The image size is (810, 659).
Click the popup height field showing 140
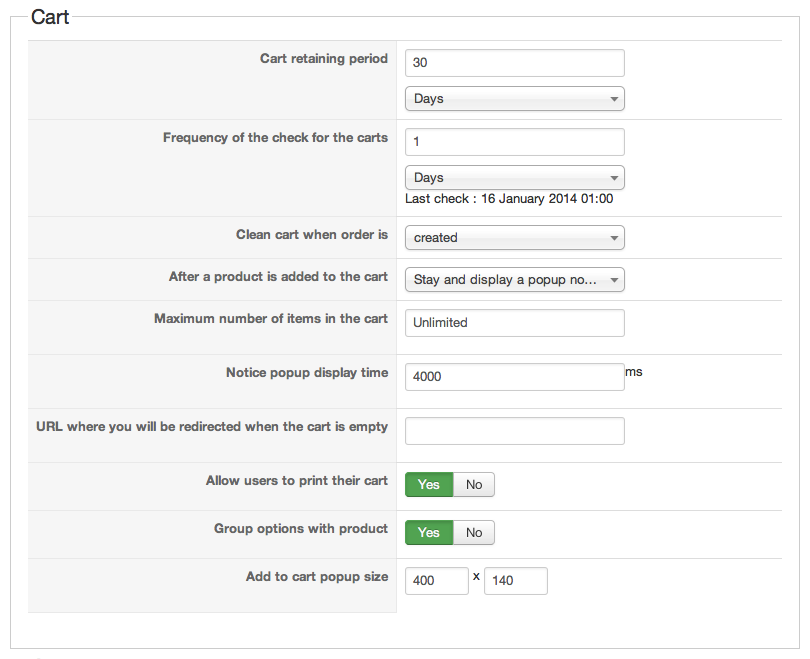tap(515, 581)
